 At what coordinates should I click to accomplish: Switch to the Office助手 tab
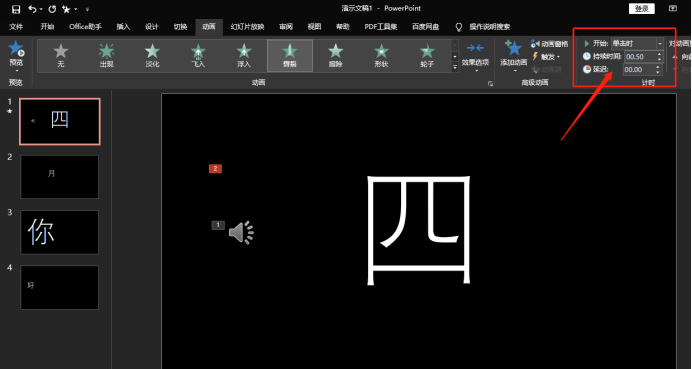[x=85, y=27]
